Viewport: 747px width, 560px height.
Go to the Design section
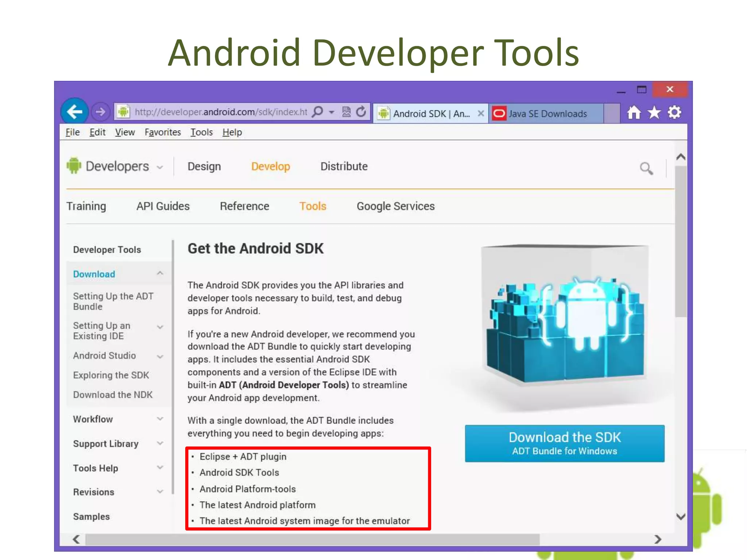tap(204, 167)
